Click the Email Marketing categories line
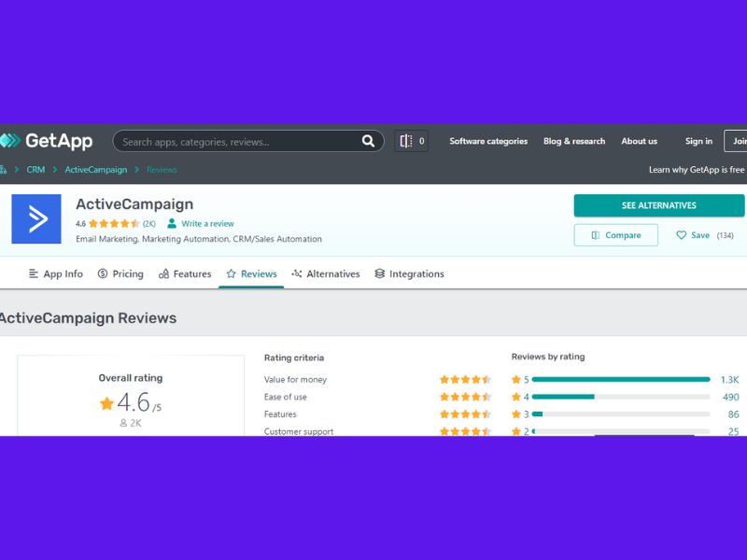Image resolution: width=747 pixels, height=560 pixels. pyautogui.click(x=199, y=239)
